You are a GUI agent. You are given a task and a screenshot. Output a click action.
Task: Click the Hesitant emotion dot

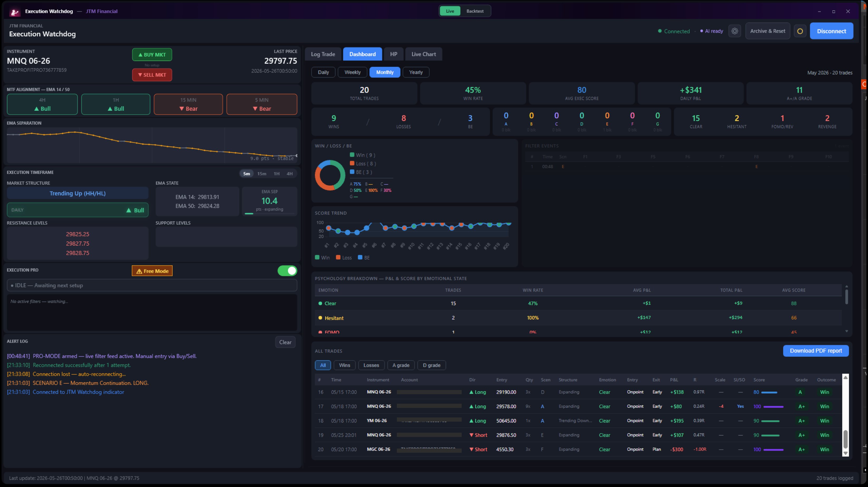coord(320,318)
